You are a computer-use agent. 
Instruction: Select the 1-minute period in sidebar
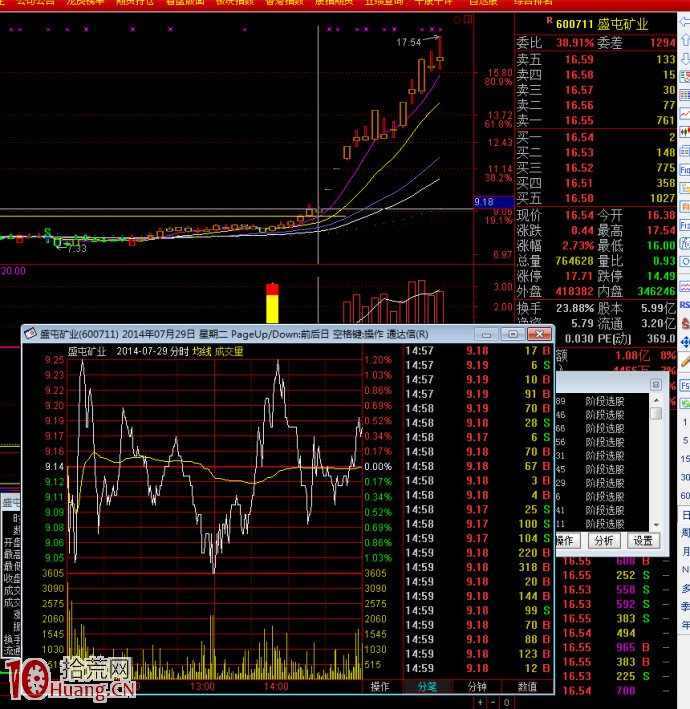click(685, 422)
